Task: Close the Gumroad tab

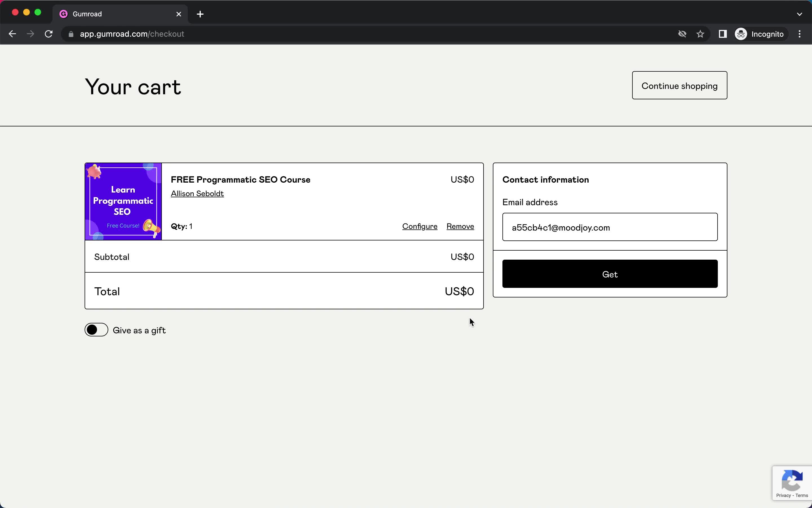Action: pos(179,14)
